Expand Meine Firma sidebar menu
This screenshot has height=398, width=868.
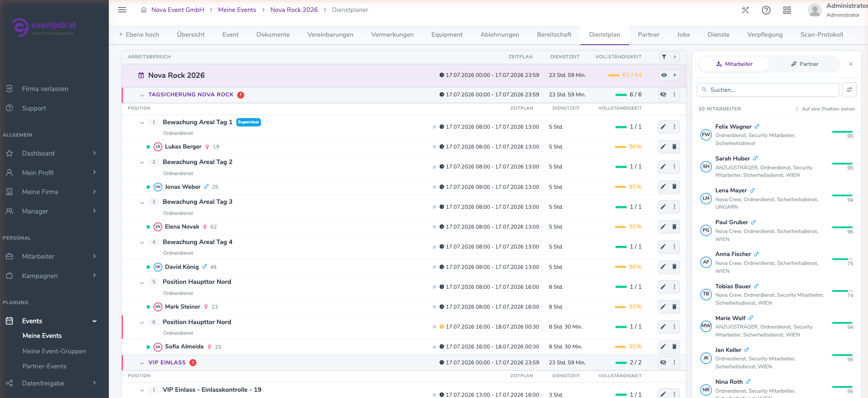pos(94,191)
